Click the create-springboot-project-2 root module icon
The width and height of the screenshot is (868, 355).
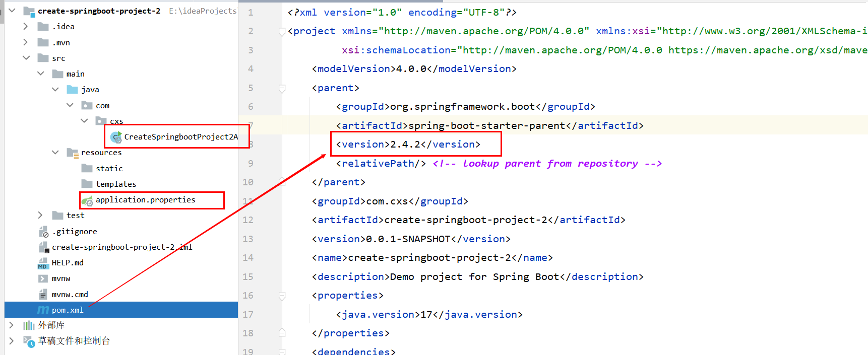[x=29, y=11]
